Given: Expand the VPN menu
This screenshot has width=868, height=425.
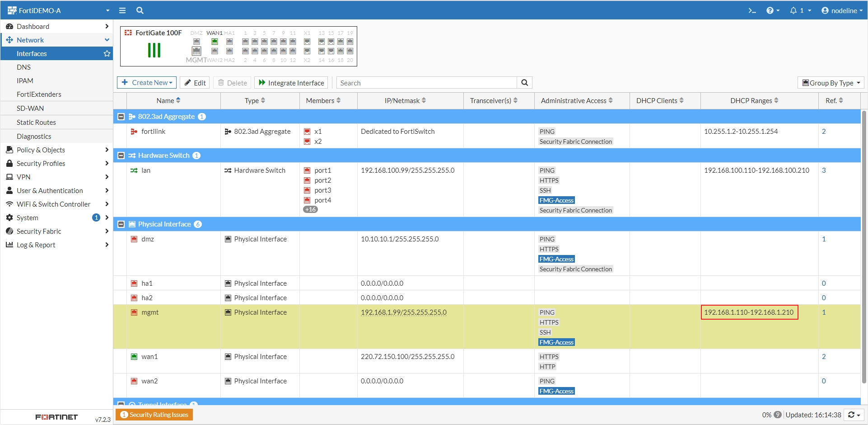Looking at the screenshot, I should pos(56,177).
